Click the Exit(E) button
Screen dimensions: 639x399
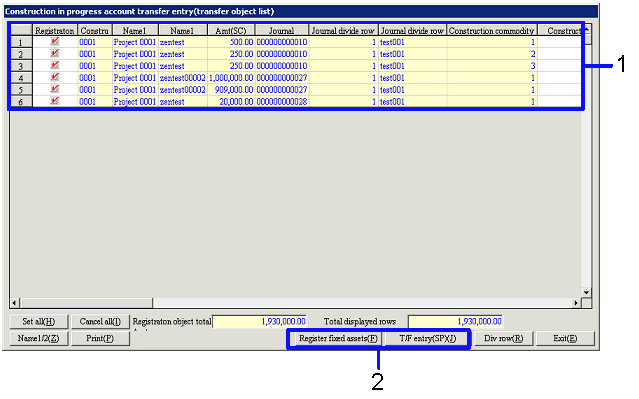pos(565,338)
